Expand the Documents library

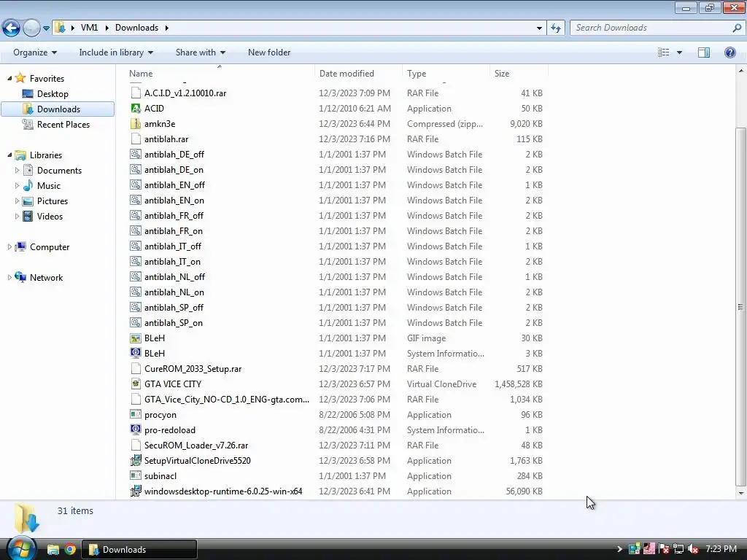(x=18, y=171)
